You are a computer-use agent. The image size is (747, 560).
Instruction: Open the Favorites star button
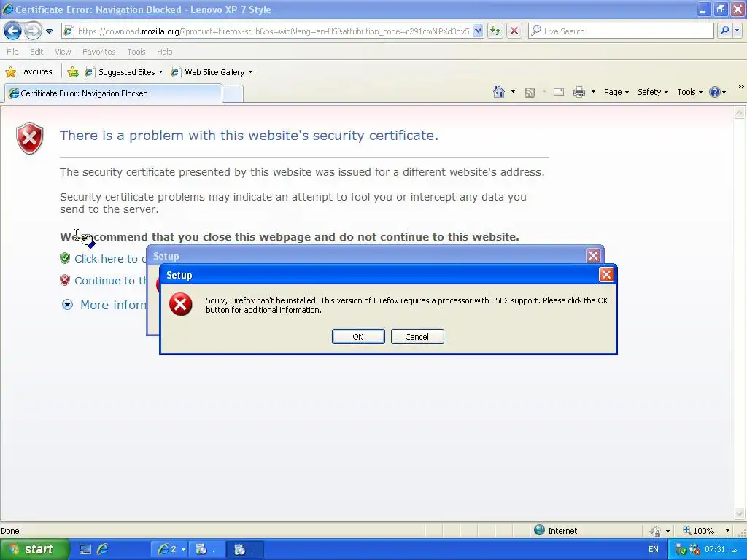point(28,72)
